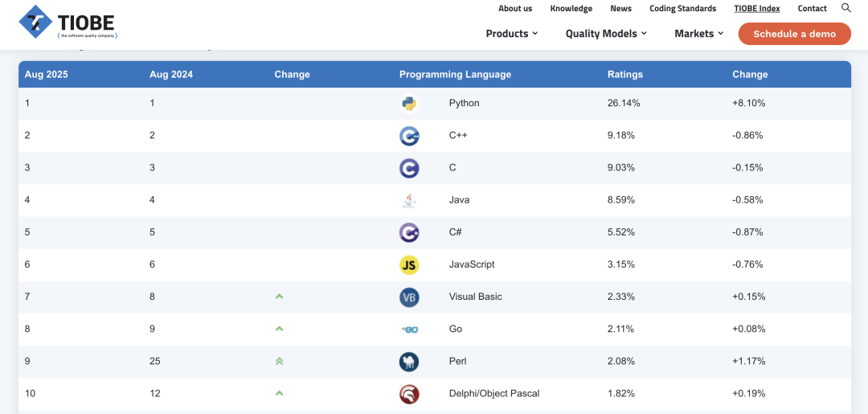Click the 3.15% JavaScript rating

pos(621,264)
